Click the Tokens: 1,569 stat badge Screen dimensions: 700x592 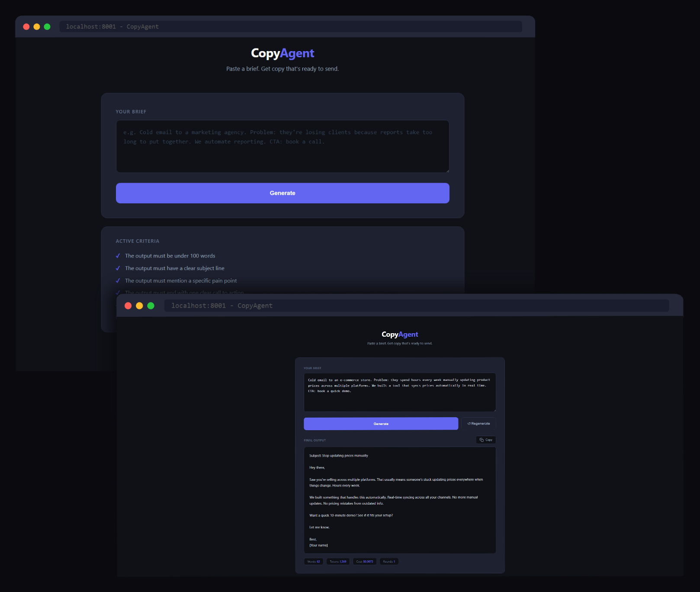[338, 562]
